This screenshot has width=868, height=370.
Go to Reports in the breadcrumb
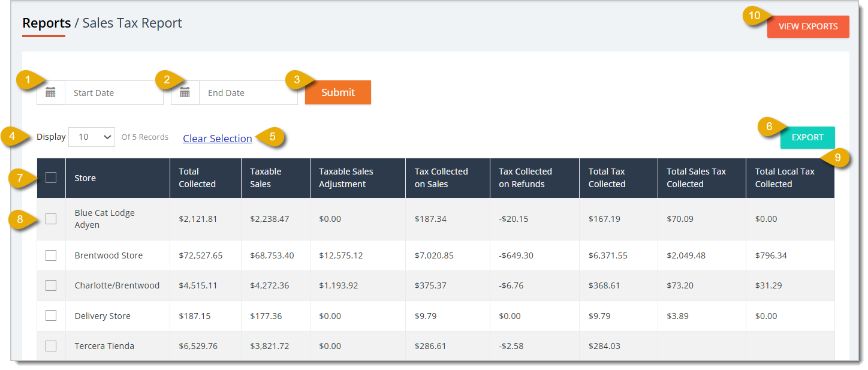click(47, 23)
